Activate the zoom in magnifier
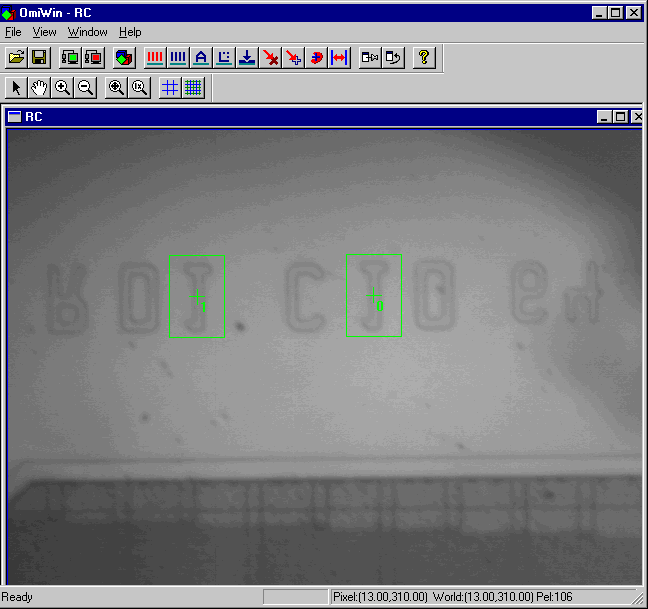Screen dimensions: 648x609 pyautogui.click(x=62, y=88)
